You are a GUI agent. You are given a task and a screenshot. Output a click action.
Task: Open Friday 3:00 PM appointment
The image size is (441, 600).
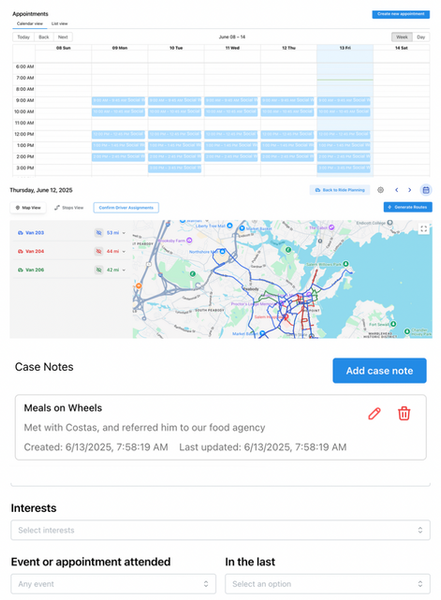pyautogui.click(x=344, y=168)
